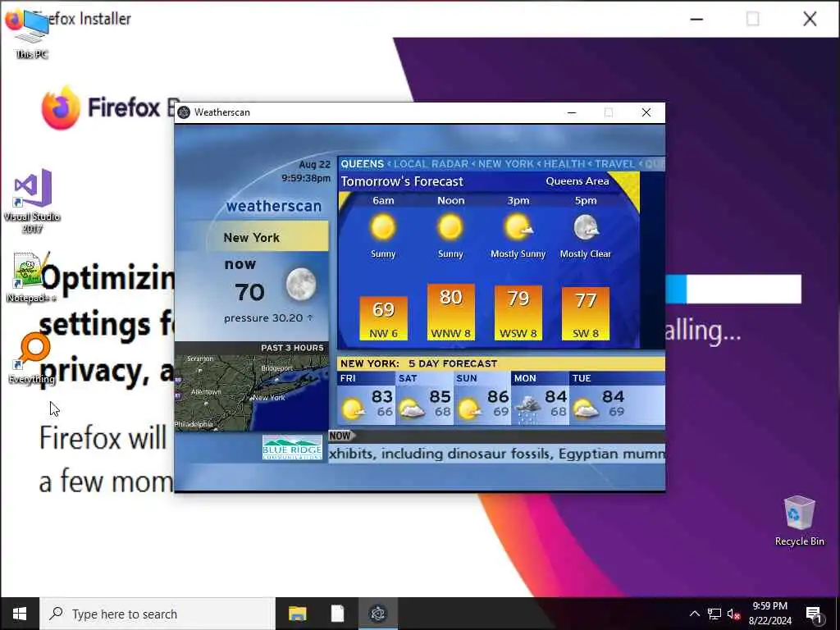Click the Weatherscan window title icon
This screenshot has height=630, width=840.
click(x=184, y=112)
